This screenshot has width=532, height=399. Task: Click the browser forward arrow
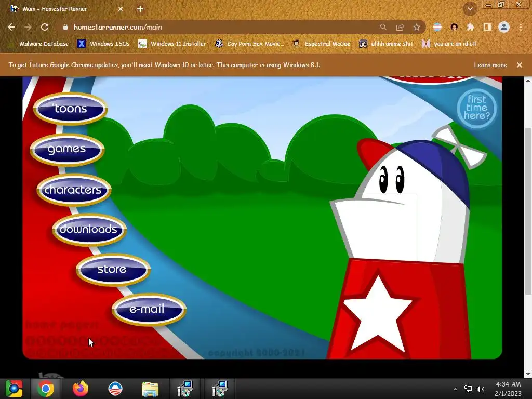click(x=28, y=27)
